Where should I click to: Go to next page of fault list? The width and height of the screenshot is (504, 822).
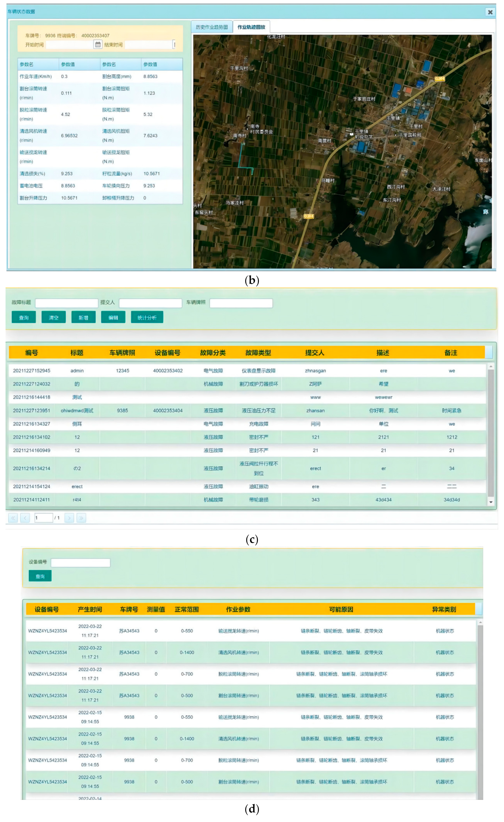point(69,518)
